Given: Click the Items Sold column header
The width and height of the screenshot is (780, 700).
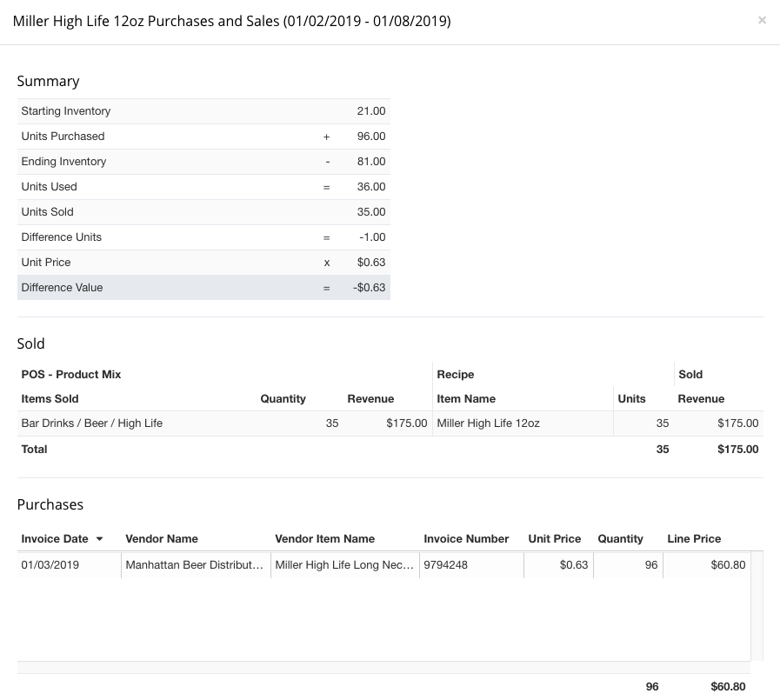Looking at the screenshot, I should (50, 399).
